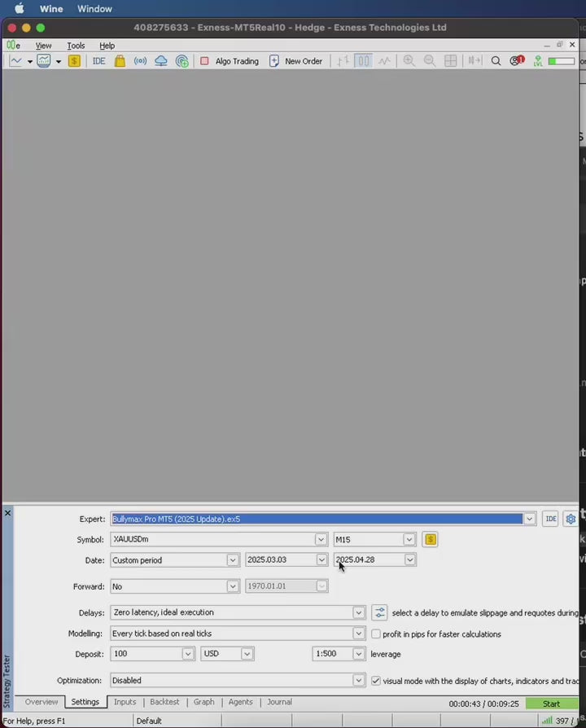The height and width of the screenshot is (728, 586).
Task: Click the Market shopping bag icon
Action: pos(120,61)
